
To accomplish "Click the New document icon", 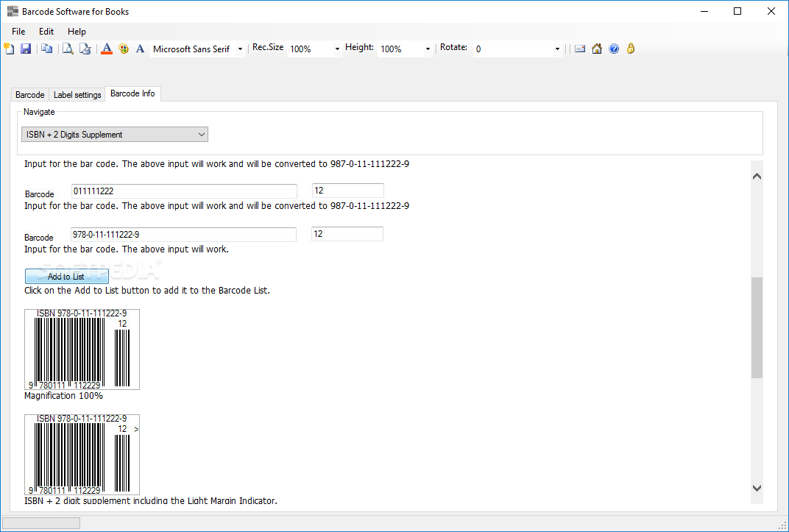I will pos(9,49).
